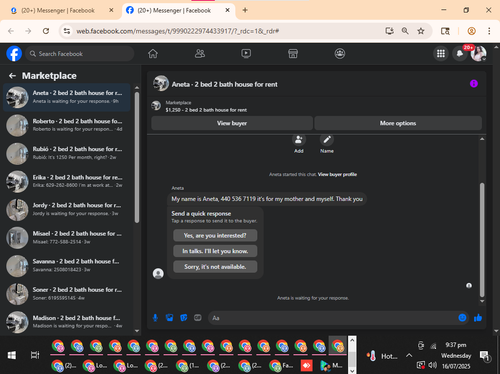Click the browser zoom magnifier icon

[x=405, y=31]
